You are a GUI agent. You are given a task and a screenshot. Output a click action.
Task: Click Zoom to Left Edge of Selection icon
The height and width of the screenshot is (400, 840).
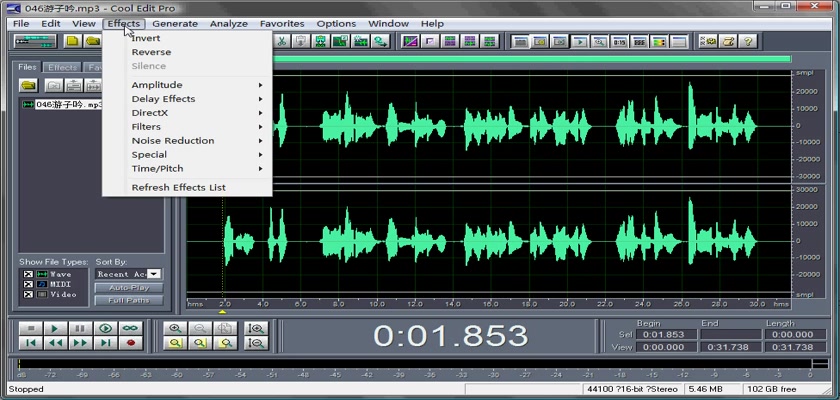pyautogui.click(x=200, y=343)
